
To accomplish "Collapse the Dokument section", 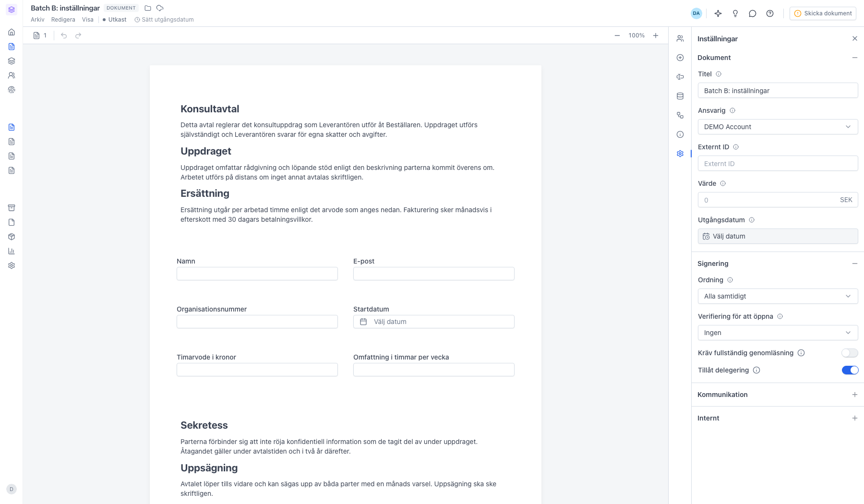I will click(855, 58).
